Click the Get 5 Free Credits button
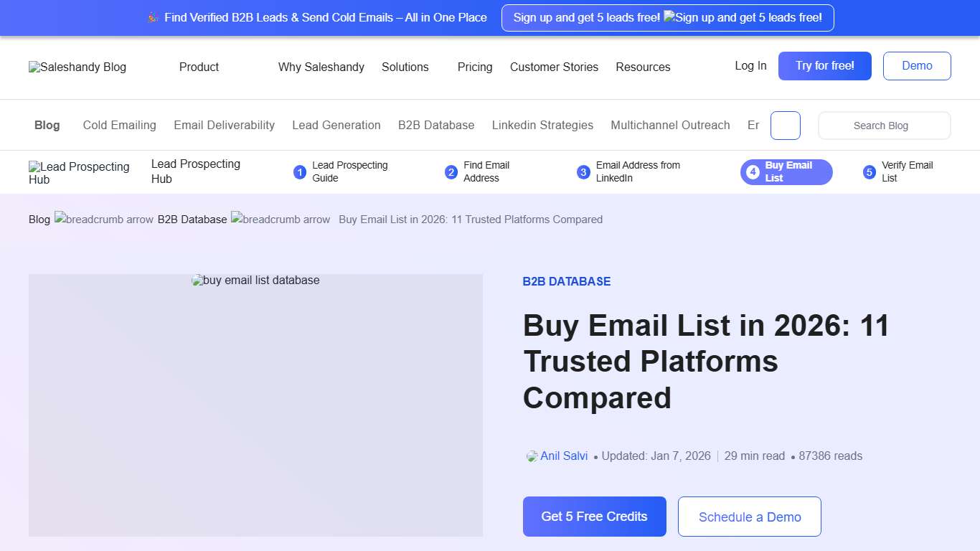980x551 pixels. point(594,517)
